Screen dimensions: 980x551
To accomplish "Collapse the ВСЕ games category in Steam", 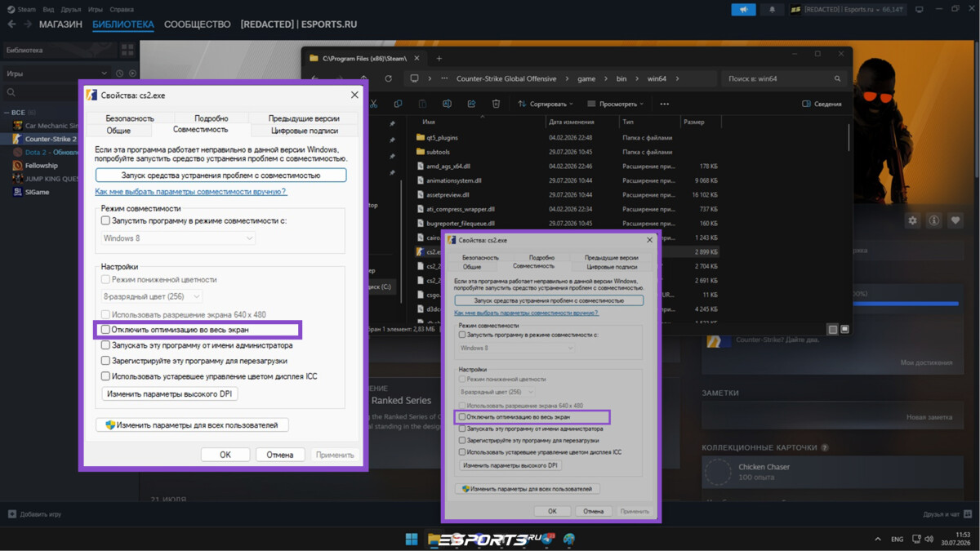I will click(7, 113).
